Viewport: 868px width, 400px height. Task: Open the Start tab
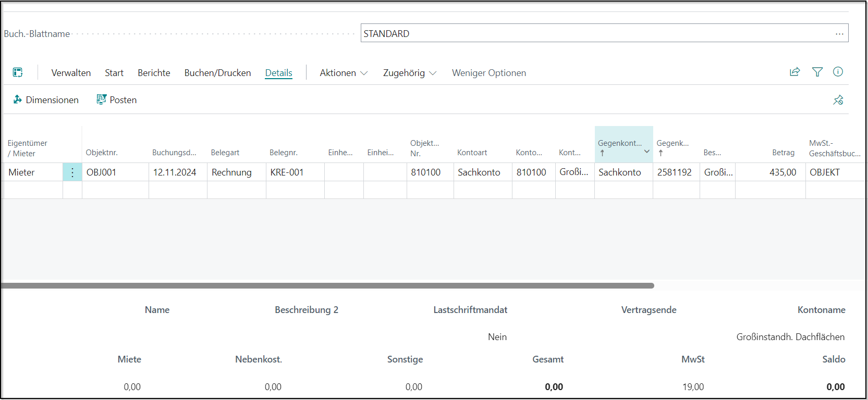click(x=114, y=73)
